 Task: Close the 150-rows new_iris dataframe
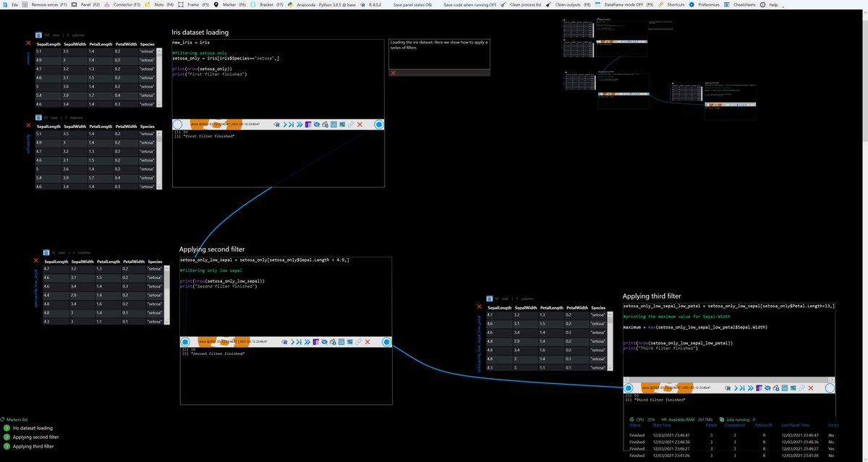28,43
